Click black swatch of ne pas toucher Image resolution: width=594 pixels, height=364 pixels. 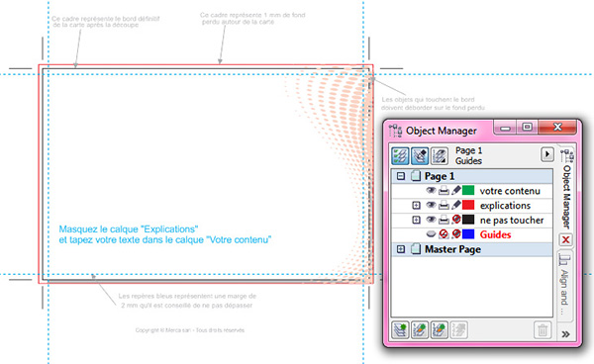click(x=468, y=220)
